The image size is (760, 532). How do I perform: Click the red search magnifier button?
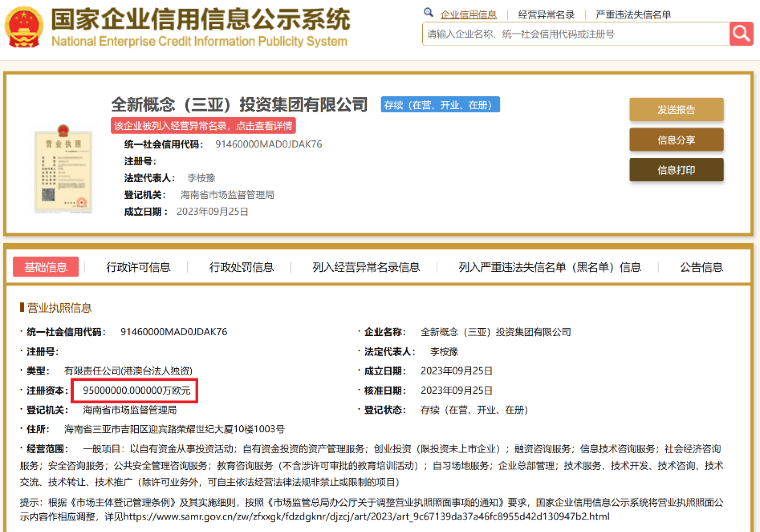(741, 34)
